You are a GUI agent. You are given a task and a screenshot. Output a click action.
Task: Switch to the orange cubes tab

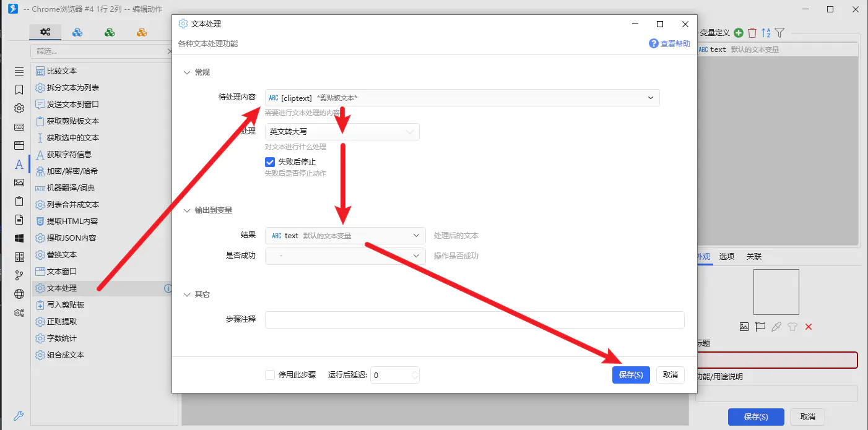tap(142, 32)
